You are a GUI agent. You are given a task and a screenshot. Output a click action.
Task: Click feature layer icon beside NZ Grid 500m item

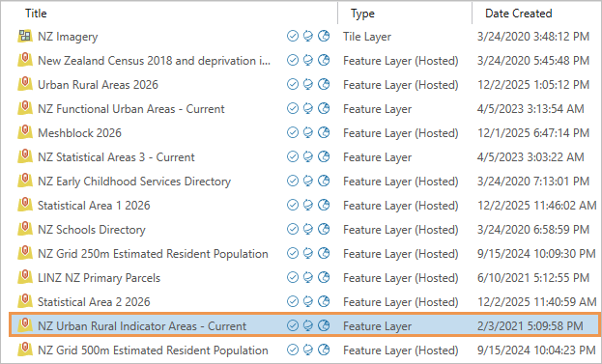pos(25,350)
